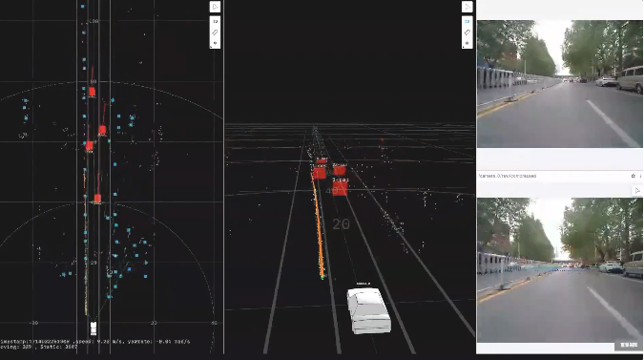The image size is (644, 360).
Task: Open the three-dot menu of lower camera panel
Action: [640, 176]
